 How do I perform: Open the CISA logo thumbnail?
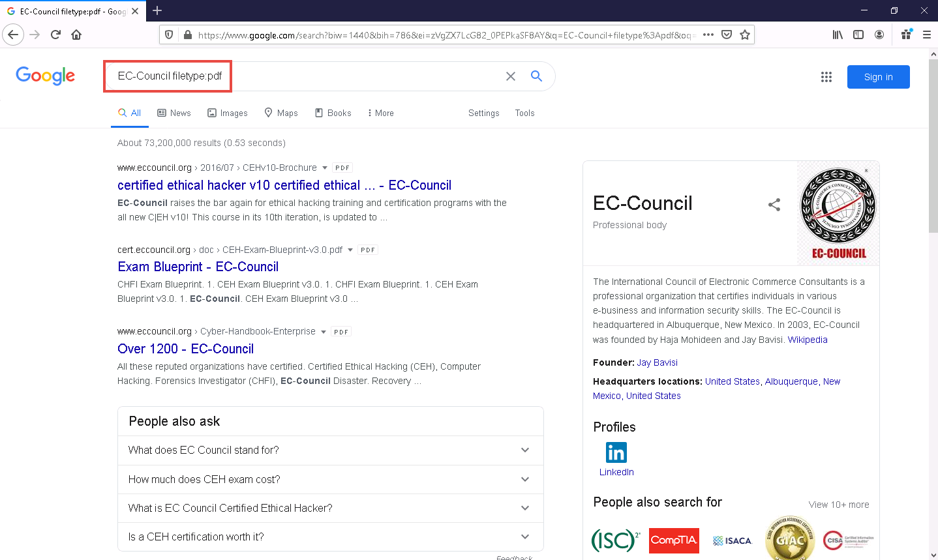848,540
